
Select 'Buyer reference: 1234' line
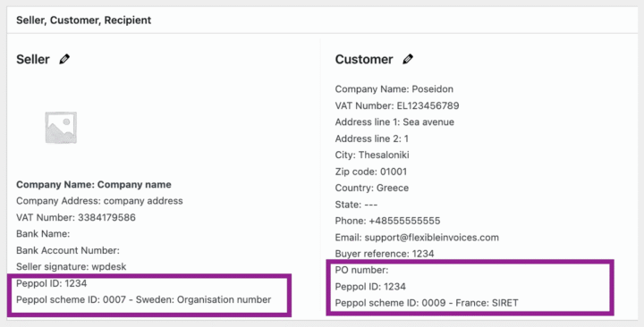(385, 254)
